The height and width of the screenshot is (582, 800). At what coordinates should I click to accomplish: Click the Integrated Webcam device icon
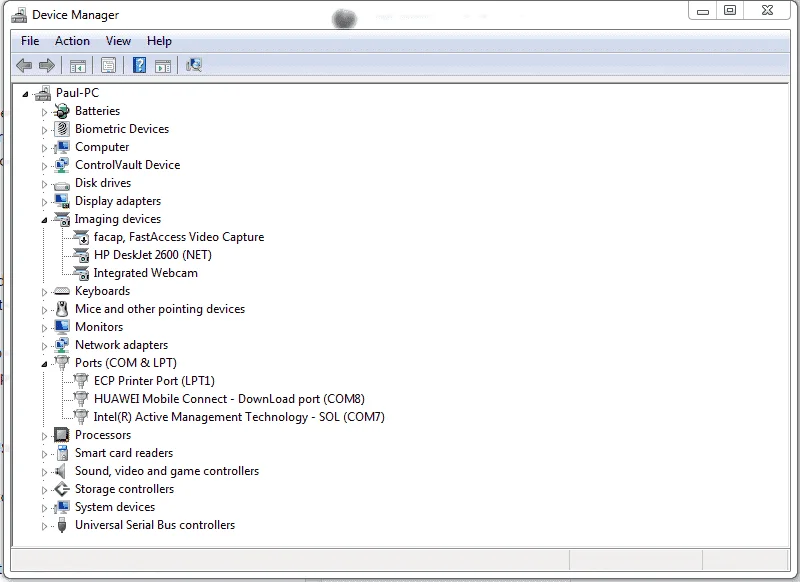pos(81,273)
